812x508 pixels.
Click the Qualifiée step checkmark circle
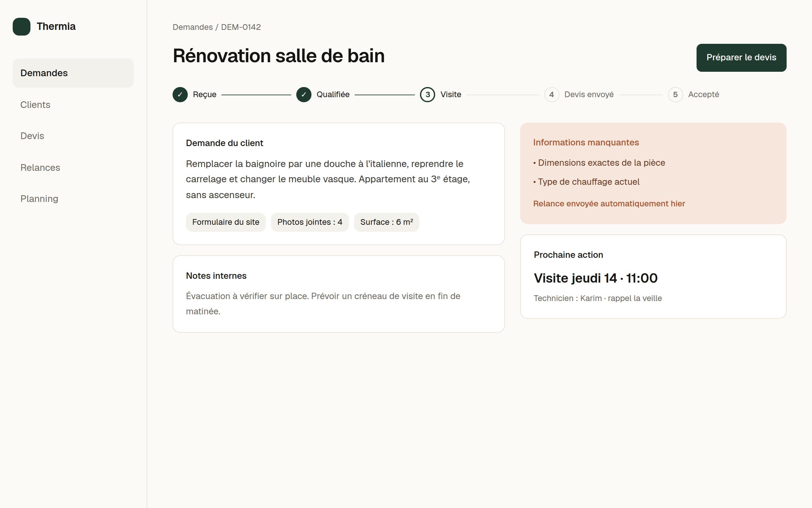(304, 95)
